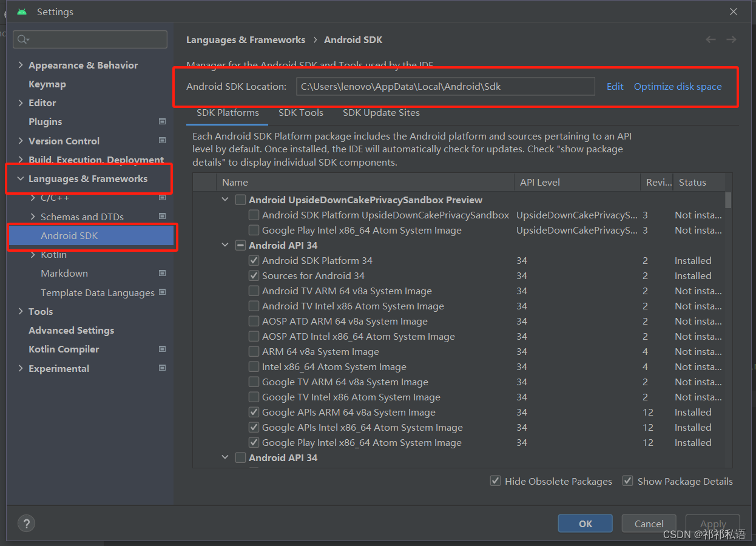The height and width of the screenshot is (546, 756).
Task: Check the Android UpsideDownCakePrivacySandbox Preview group checkbox
Action: (x=241, y=200)
